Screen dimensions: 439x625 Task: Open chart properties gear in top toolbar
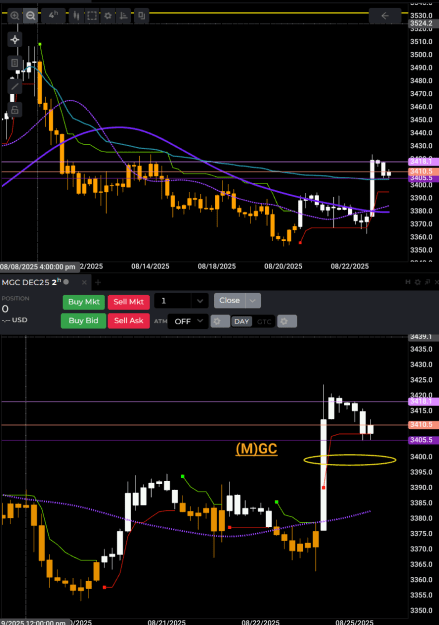click(x=108, y=16)
